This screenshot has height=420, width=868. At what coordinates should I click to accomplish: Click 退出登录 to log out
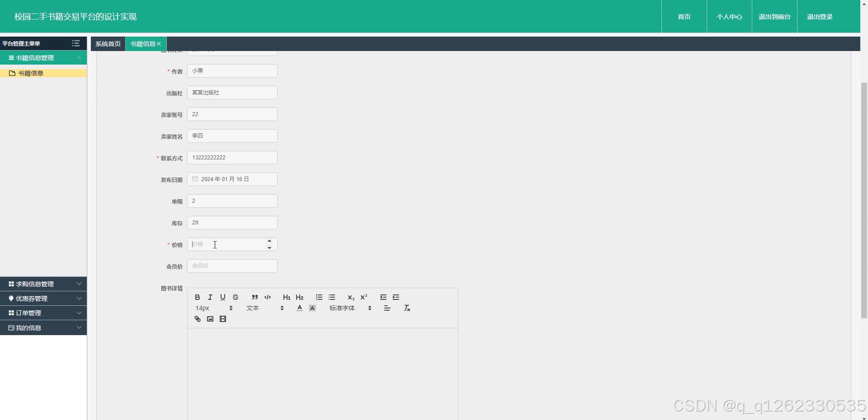point(820,17)
